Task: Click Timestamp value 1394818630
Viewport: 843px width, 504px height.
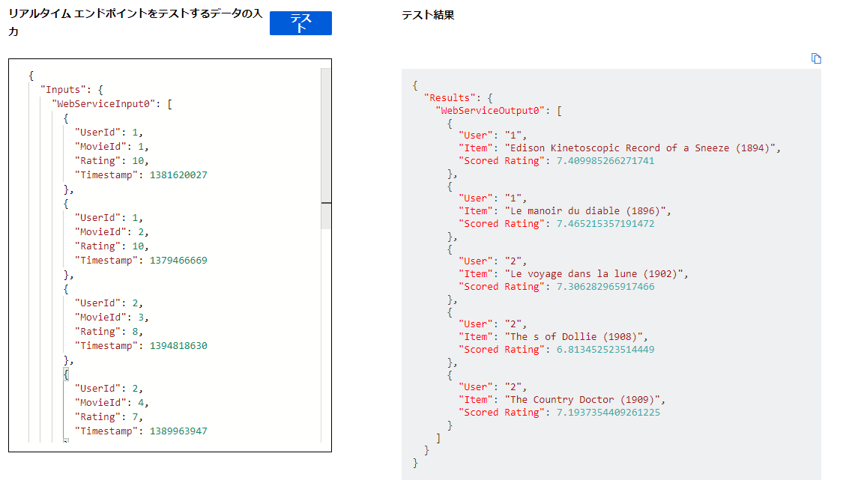Action: pos(178,346)
